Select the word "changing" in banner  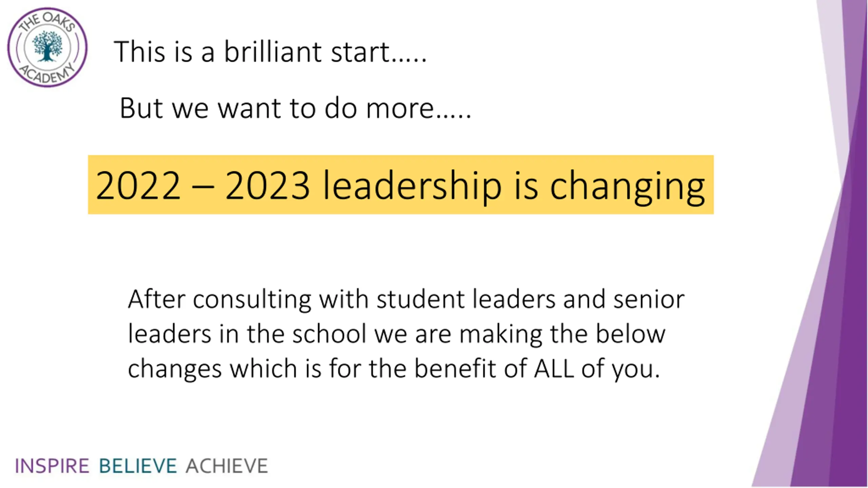(627, 188)
